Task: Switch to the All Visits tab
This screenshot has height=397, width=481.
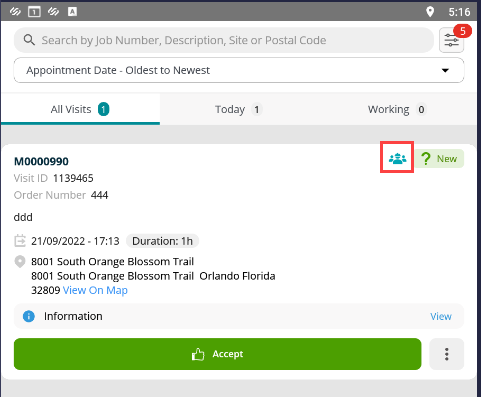Action: tap(80, 109)
